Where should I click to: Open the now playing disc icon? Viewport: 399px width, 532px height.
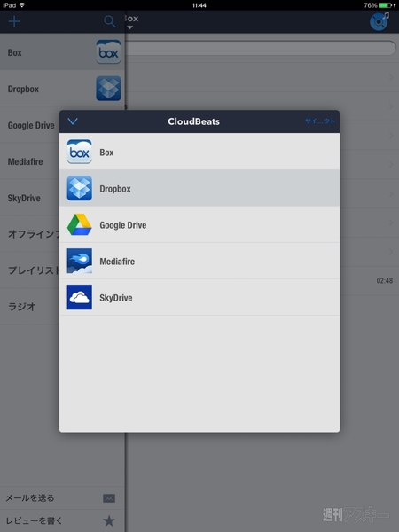coord(379,21)
